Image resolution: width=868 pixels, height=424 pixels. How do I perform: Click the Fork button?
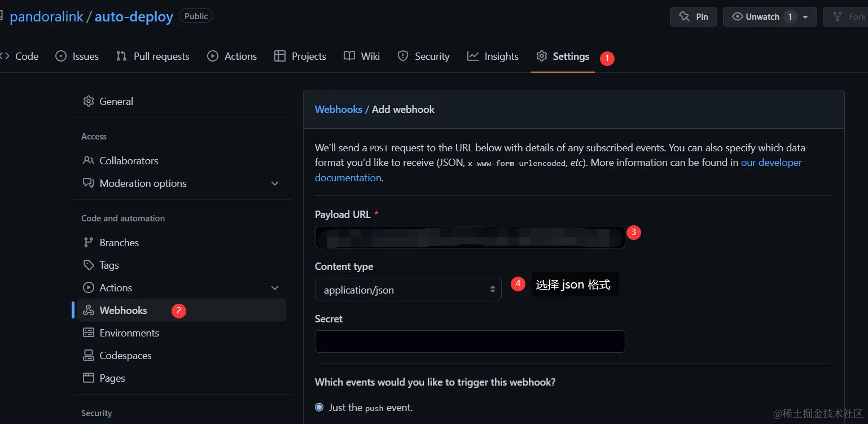tap(845, 16)
